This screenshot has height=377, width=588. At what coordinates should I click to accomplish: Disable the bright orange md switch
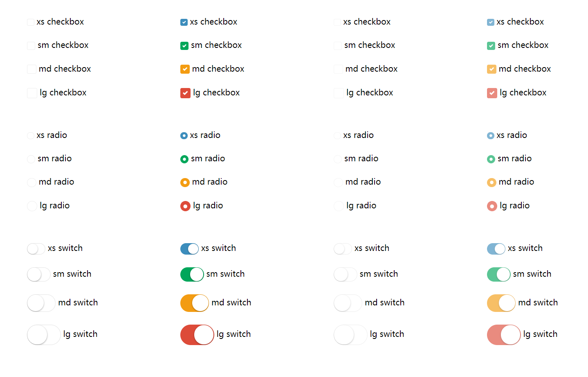point(194,303)
